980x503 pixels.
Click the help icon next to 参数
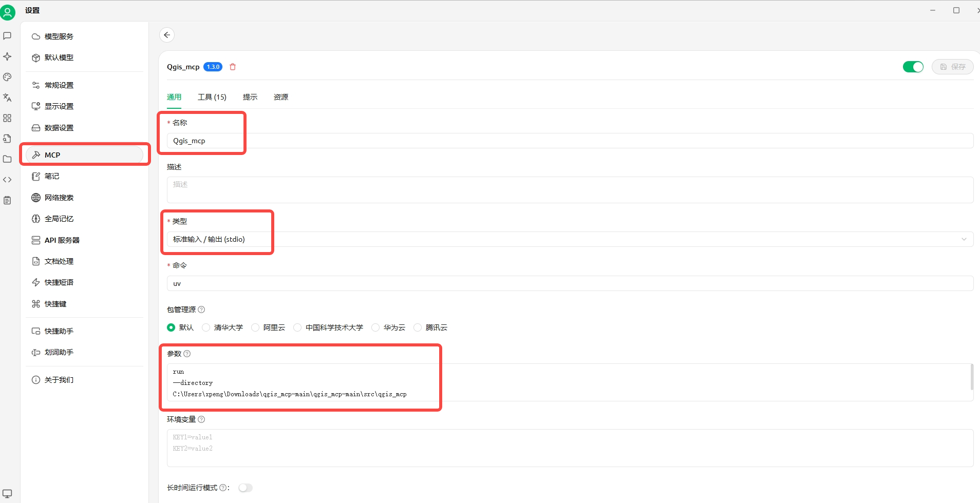click(187, 354)
